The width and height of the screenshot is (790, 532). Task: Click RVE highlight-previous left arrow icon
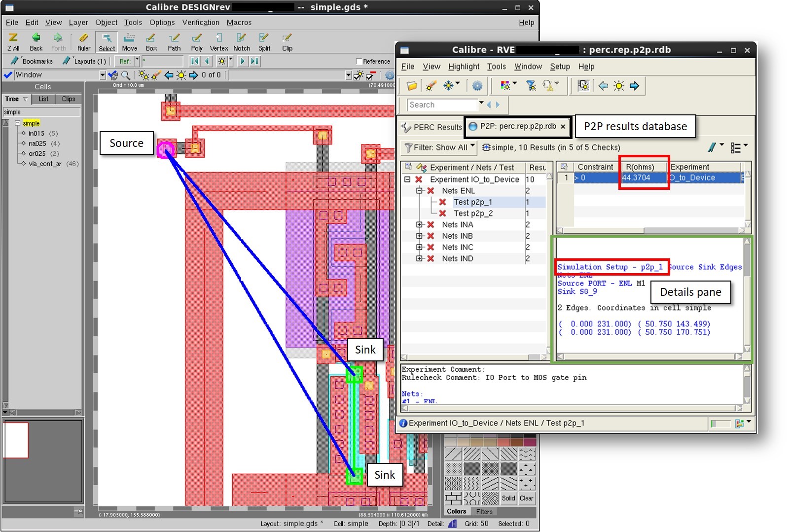tap(603, 86)
